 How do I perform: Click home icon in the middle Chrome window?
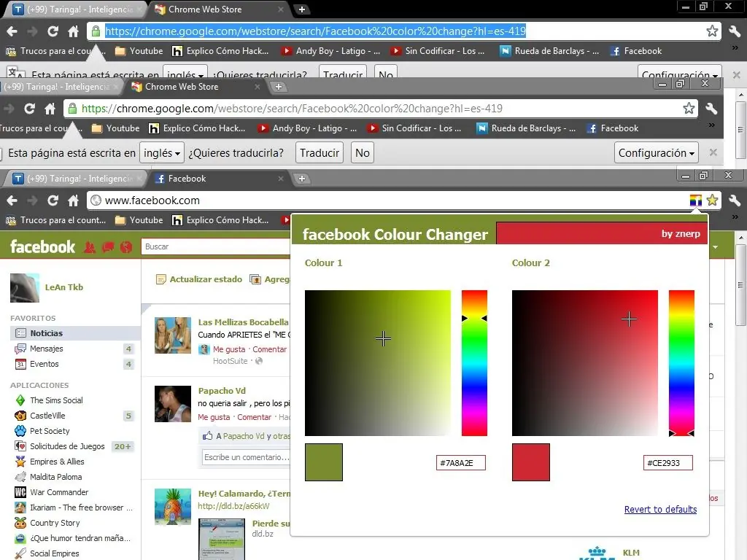50,109
